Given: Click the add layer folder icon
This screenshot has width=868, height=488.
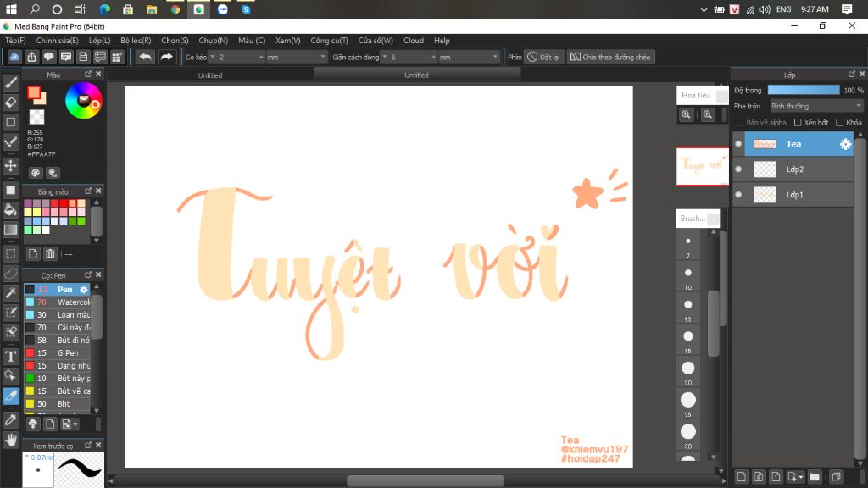Looking at the screenshot, I should [x=815, y=476].
